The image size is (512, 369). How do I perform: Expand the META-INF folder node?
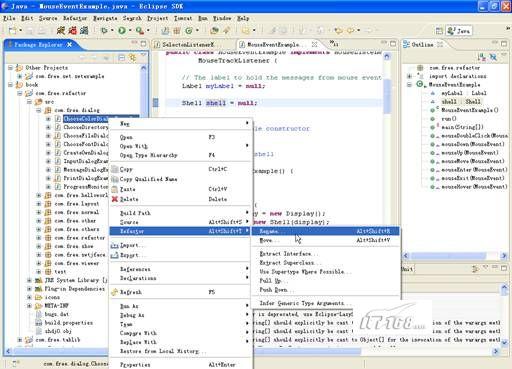click(30, 306)
